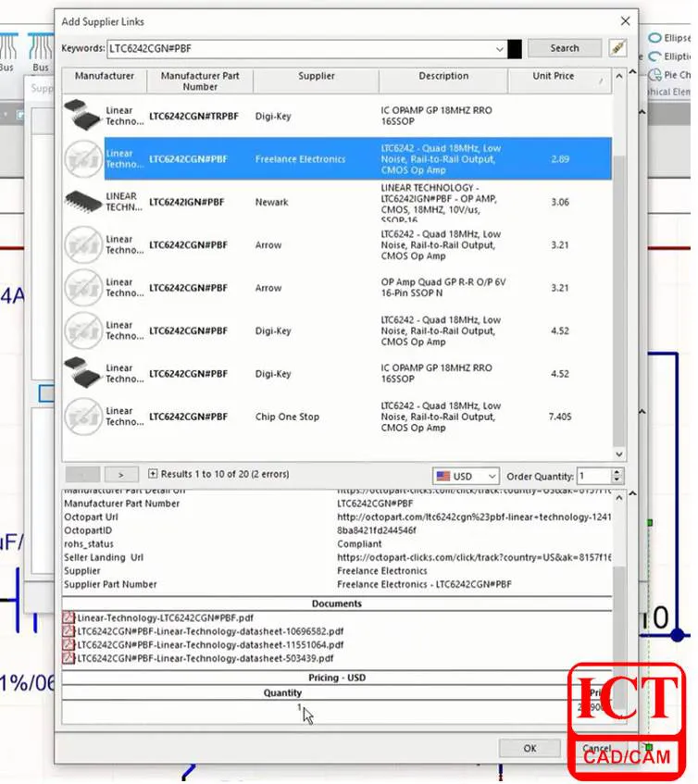Image resolution: width=698 pixels, height=784 pixels.
Task: Select Digi-Key row with no-image icon
Action: pos(337,331)
